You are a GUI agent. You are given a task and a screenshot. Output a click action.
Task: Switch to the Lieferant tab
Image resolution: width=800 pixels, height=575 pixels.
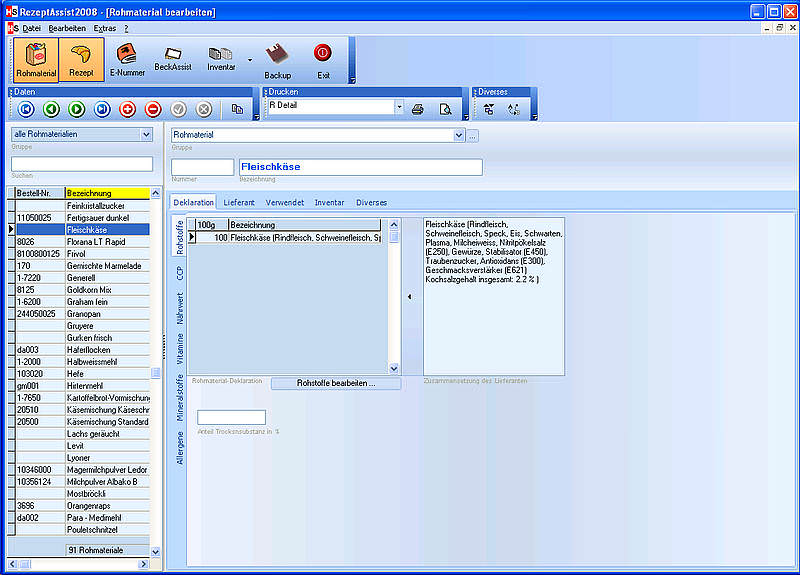(239, 203)
